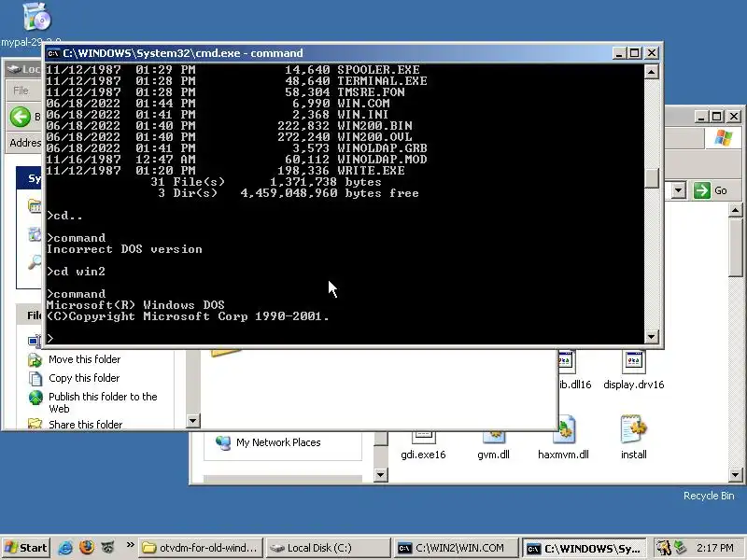Click "Microsoft(R) Windows DOS" text

click(x=135, y=305)
